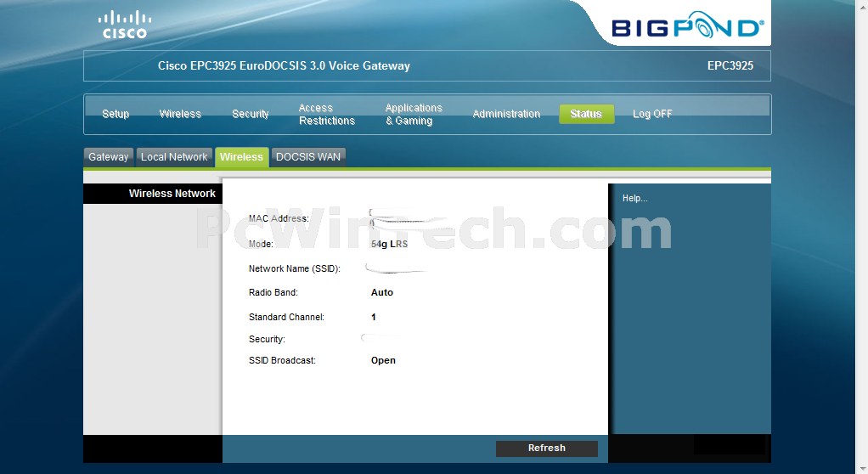This screenshot has width=868, height=474.
Task: Select the Status menu
Action: tap(586, 114)
